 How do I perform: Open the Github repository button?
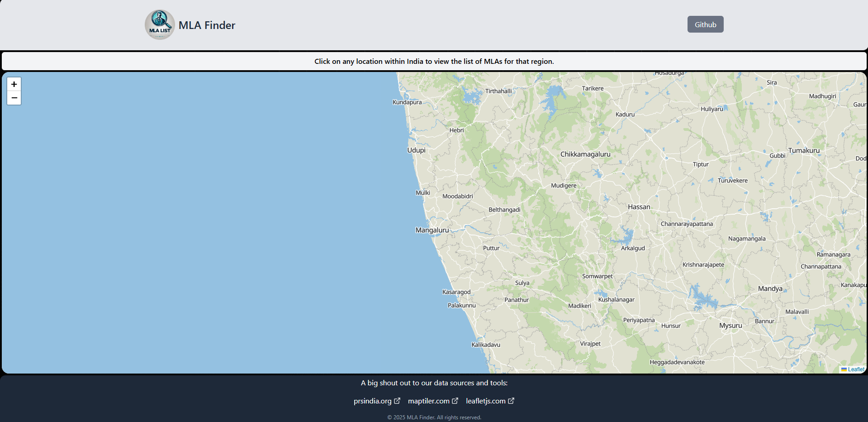pyautogui.click(x=705, y=24)
